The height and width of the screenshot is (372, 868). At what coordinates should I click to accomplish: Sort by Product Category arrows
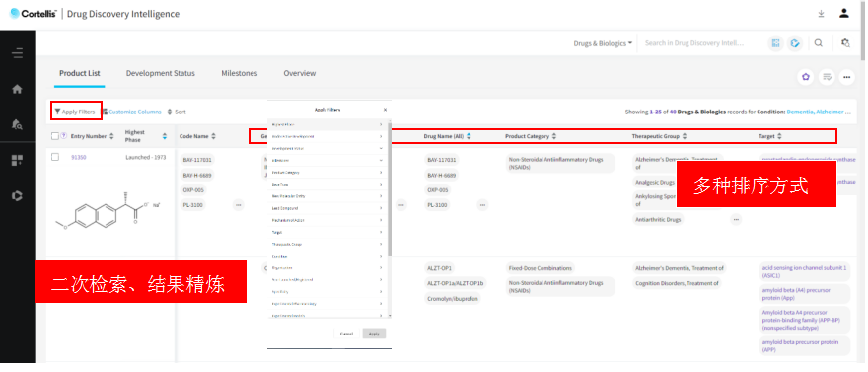point(554,136)
